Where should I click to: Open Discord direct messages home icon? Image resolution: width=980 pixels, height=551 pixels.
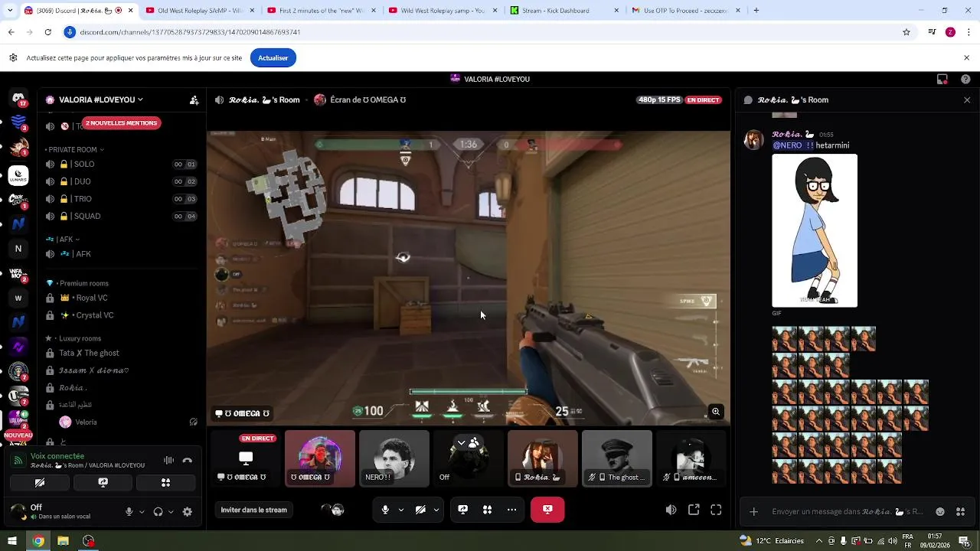[x=18, y=98]
